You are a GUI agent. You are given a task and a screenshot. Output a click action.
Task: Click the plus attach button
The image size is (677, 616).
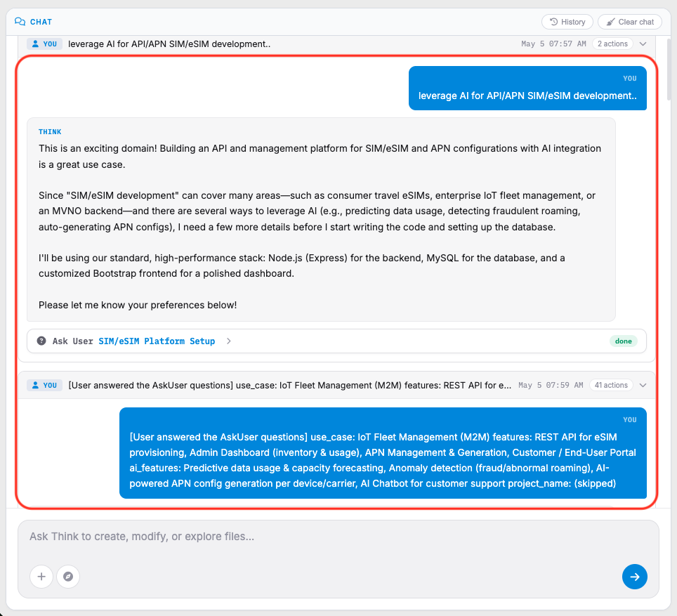coord(41,576)
